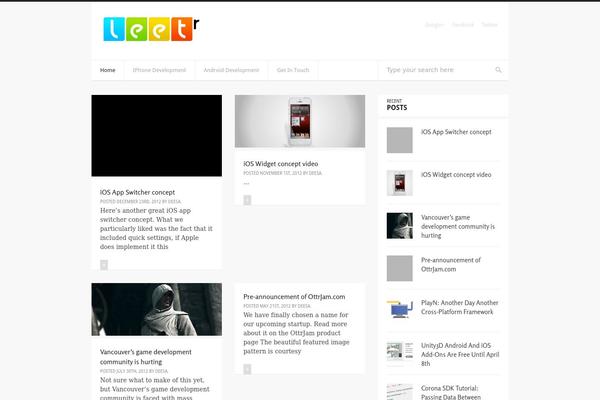This screenshot has width=600, height=400.
Task: Select sidebar post 'Vancouver's game development community is hurting'
Action: click(x=458, y=226)
